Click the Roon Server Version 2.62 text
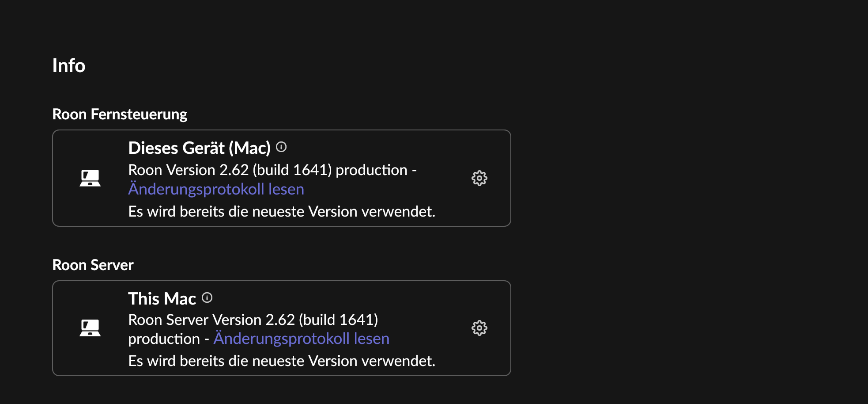Image resolution: width=868 pixels, height=404 pixels. tap(211, 320)
